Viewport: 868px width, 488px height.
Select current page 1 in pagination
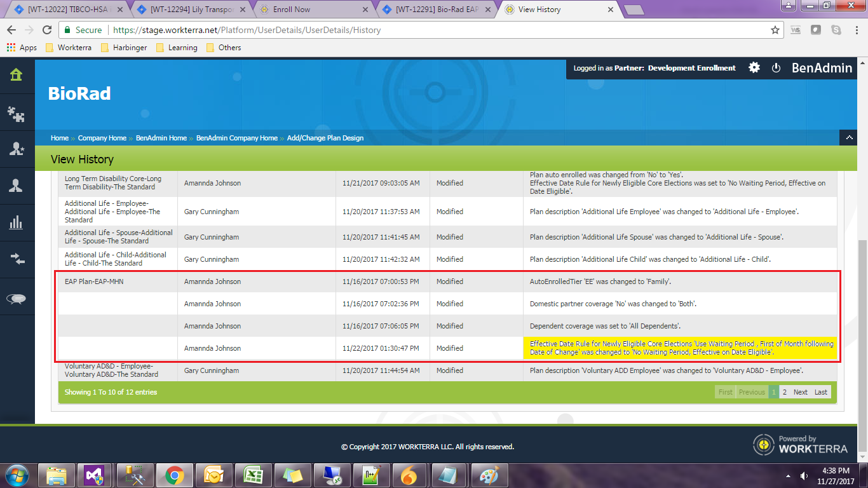pos(773,392)
